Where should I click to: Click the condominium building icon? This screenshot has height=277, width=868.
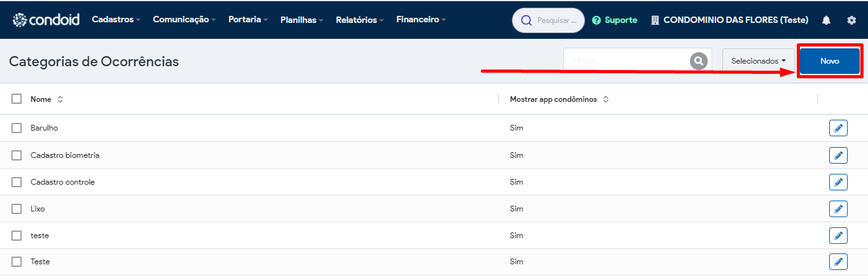(655, 20)
